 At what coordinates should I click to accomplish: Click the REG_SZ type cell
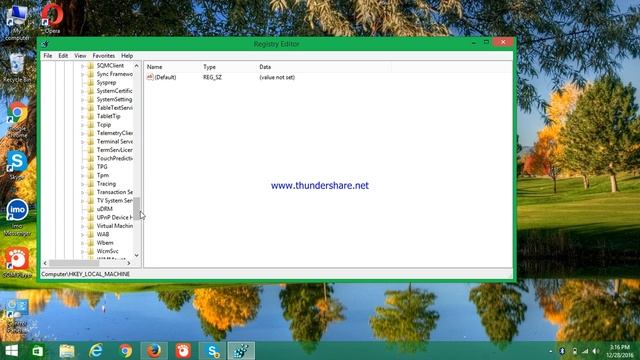click(x=212, y=77)
